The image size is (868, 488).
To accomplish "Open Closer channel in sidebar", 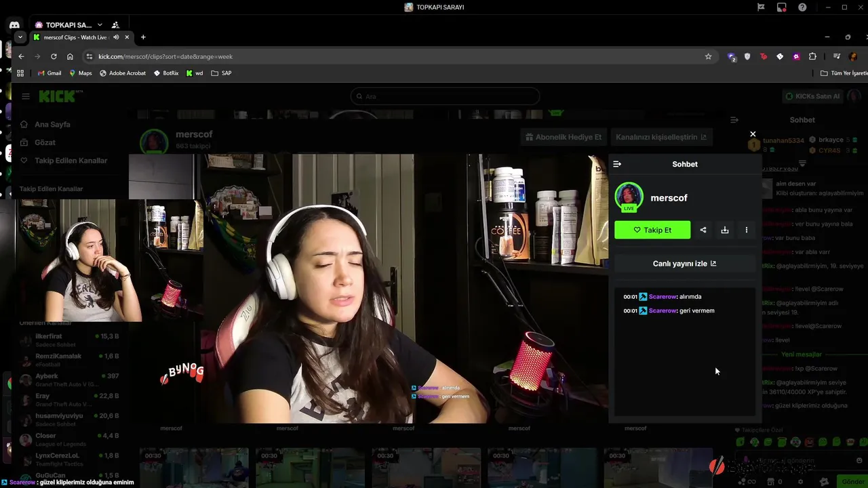I will pos(68,439).
